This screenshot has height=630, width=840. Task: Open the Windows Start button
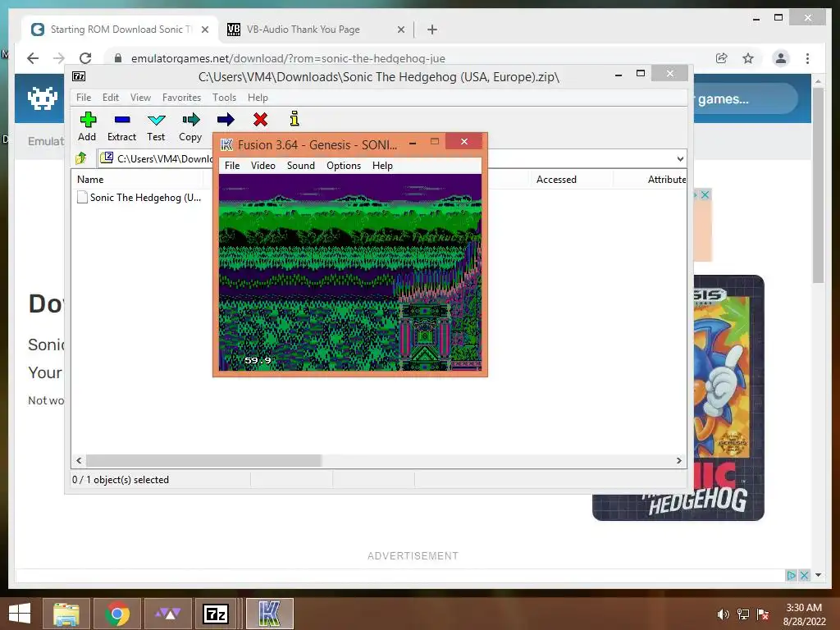tap(20, 614)
